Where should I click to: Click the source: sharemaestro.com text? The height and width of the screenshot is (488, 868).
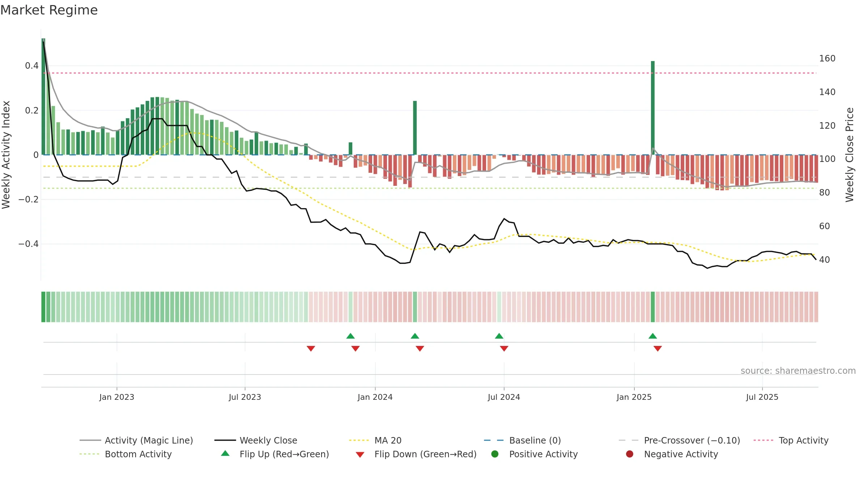coord(798,371)
